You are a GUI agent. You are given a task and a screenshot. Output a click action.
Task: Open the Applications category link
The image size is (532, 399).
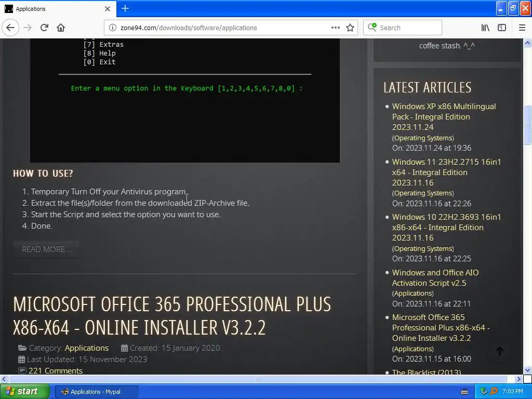(87, 348)
